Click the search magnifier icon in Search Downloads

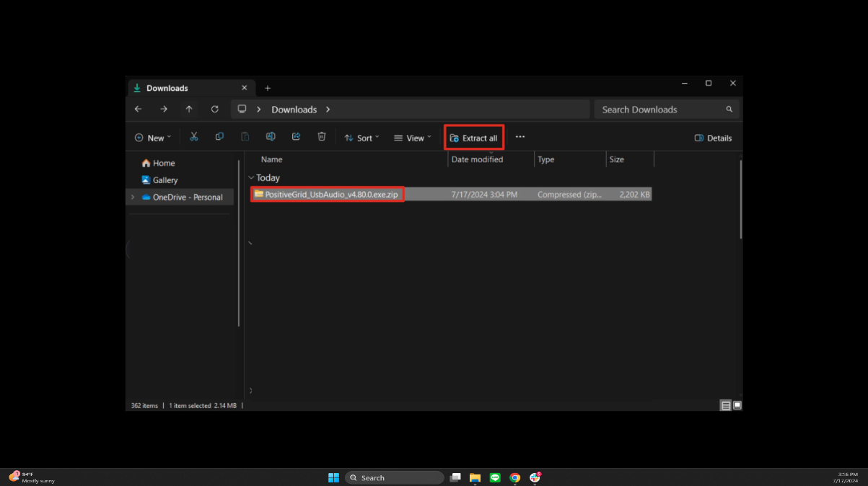pyautogui.click(x=729, y=110)
